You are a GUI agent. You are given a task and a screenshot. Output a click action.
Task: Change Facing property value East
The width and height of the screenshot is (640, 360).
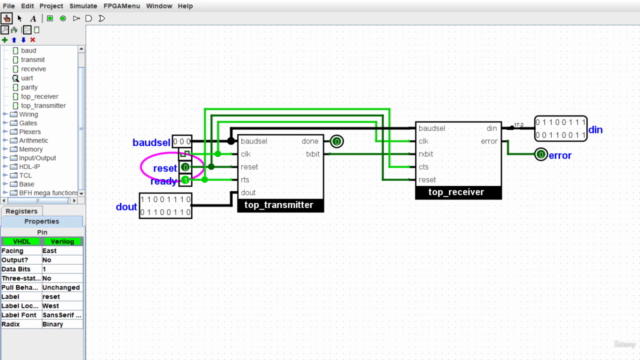pos(62,251)
